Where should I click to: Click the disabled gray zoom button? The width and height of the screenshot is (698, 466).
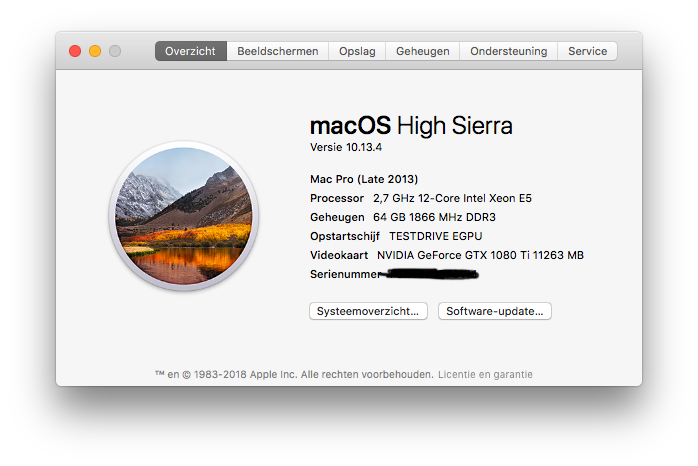click(115, 51)
